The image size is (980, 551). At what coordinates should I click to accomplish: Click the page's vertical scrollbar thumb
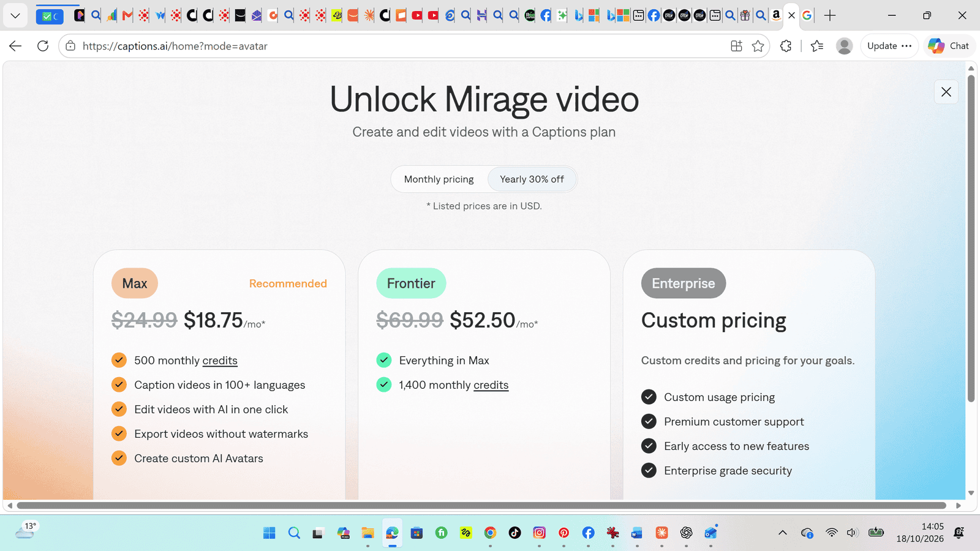point(971,239)
